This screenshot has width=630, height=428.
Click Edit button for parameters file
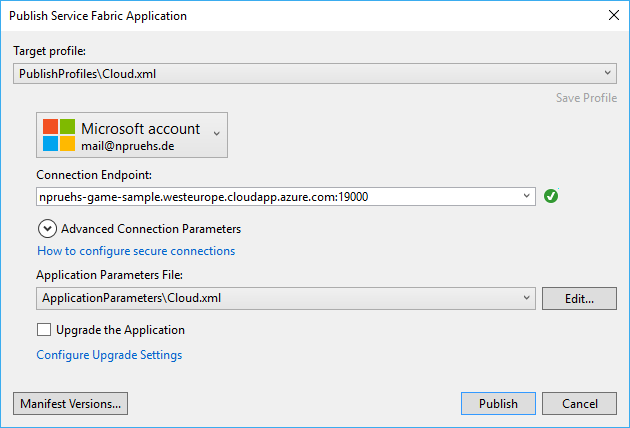click(579, 298)
